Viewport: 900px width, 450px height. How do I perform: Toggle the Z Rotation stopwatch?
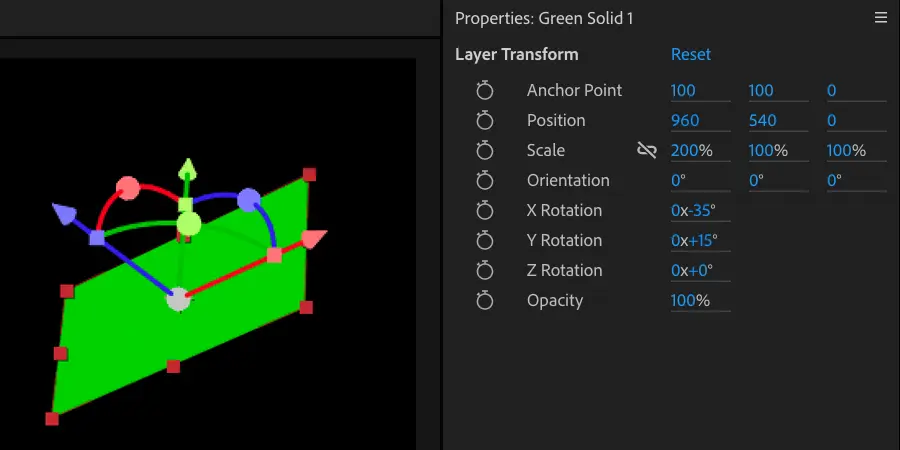(485, 271)
